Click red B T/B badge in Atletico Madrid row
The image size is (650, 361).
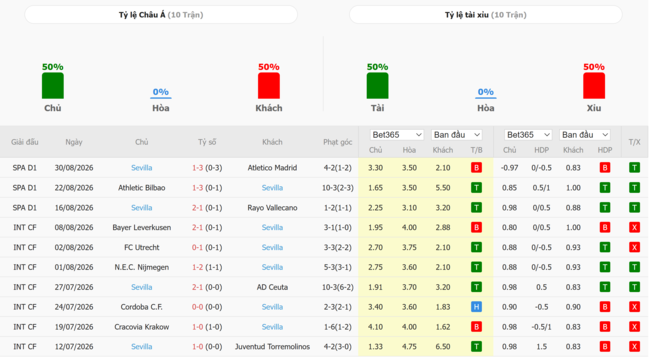click(476, 168)
